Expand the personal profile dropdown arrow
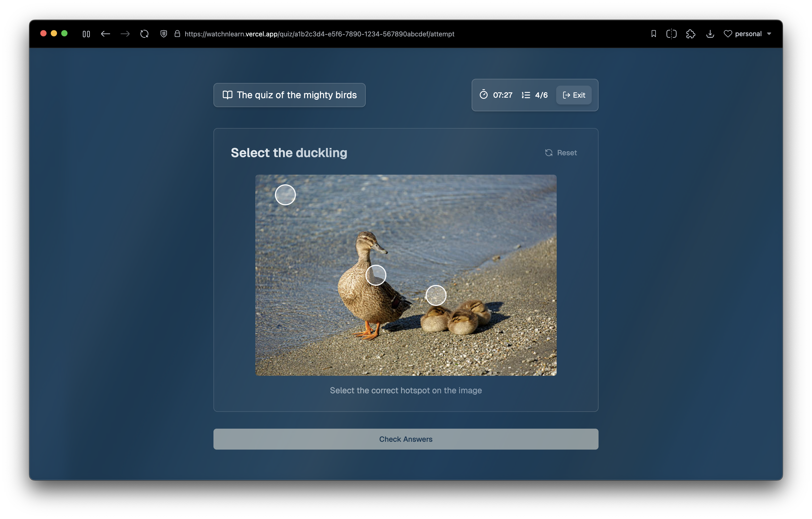The width and height of the screenshot is (812, 519). pos(769,34)
